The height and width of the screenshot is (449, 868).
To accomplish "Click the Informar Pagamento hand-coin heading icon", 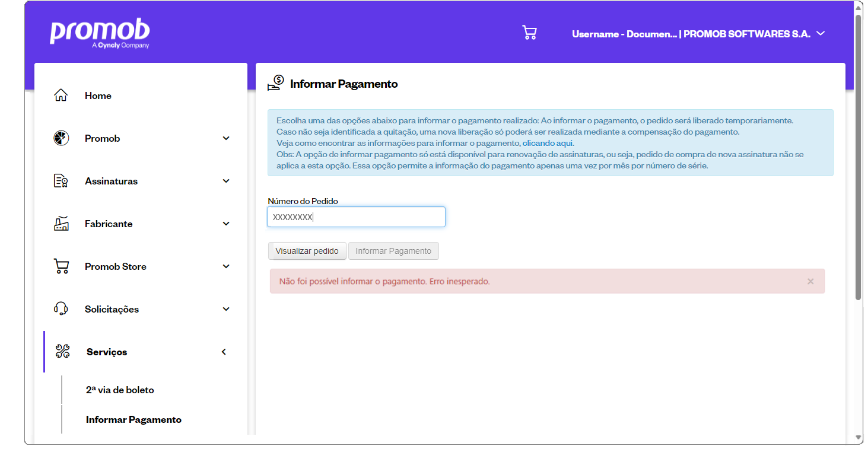I will point(276,84).
